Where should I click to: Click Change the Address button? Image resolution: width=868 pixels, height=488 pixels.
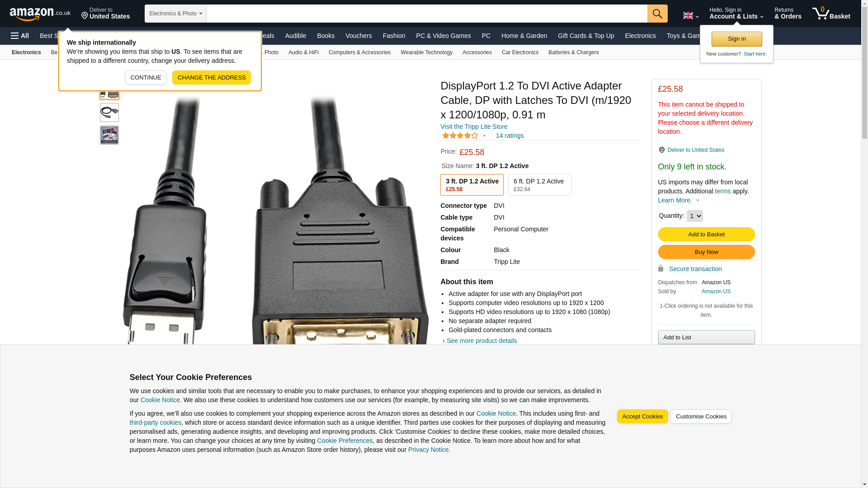click(212, 77)
